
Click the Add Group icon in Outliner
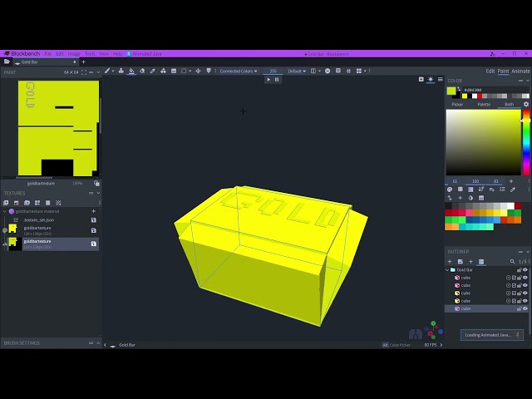tap(460, 262)
